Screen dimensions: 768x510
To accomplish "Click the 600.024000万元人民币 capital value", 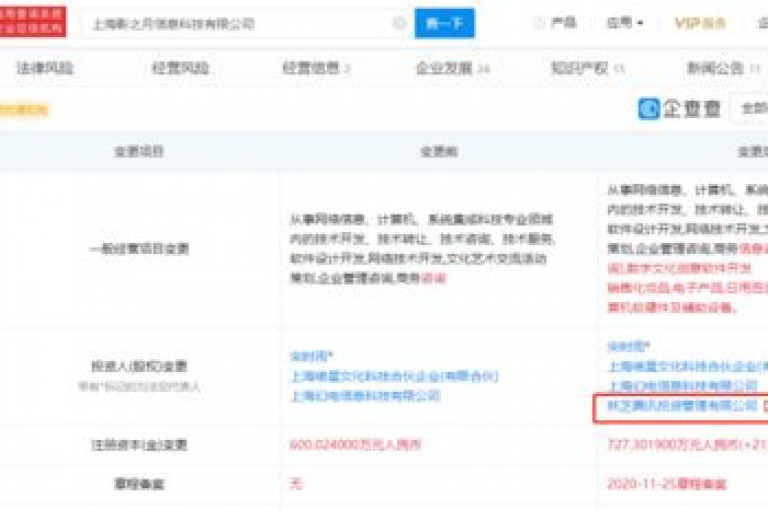I will click(x=355, y=445).
